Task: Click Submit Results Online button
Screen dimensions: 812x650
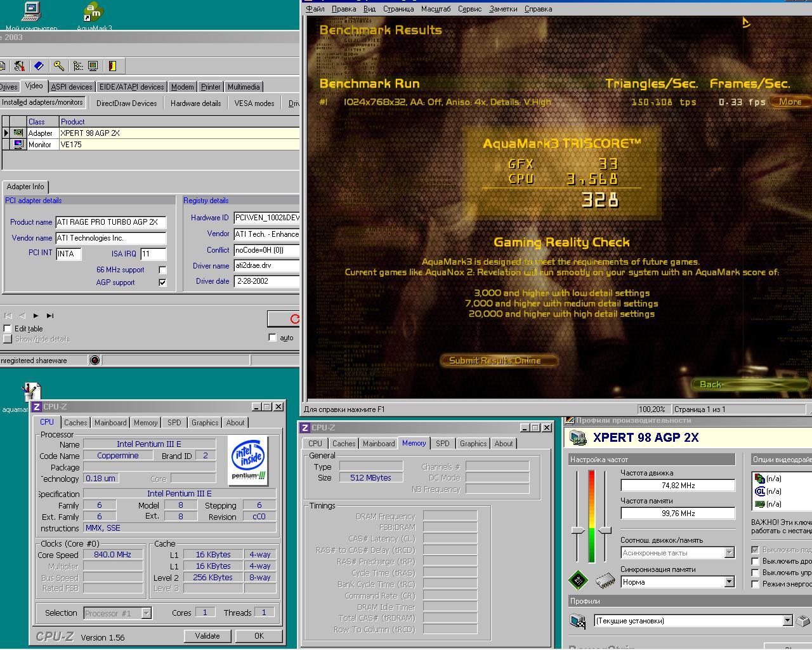Action: (x=498, y=361)
